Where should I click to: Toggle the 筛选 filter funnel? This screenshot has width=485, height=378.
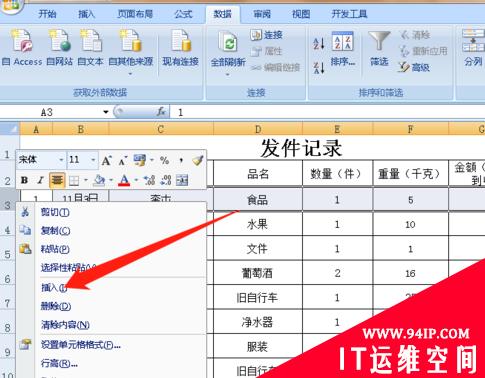[x=379, y=48]
